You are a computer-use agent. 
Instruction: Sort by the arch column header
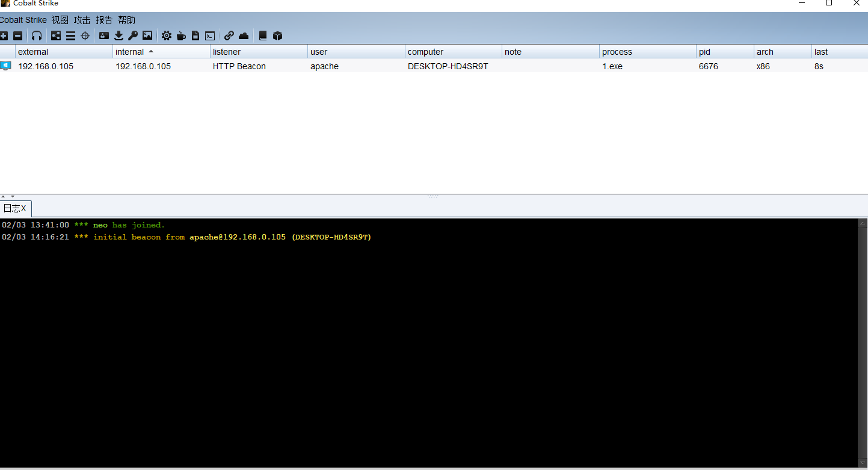pyautogui.click(x=783, y=52)
